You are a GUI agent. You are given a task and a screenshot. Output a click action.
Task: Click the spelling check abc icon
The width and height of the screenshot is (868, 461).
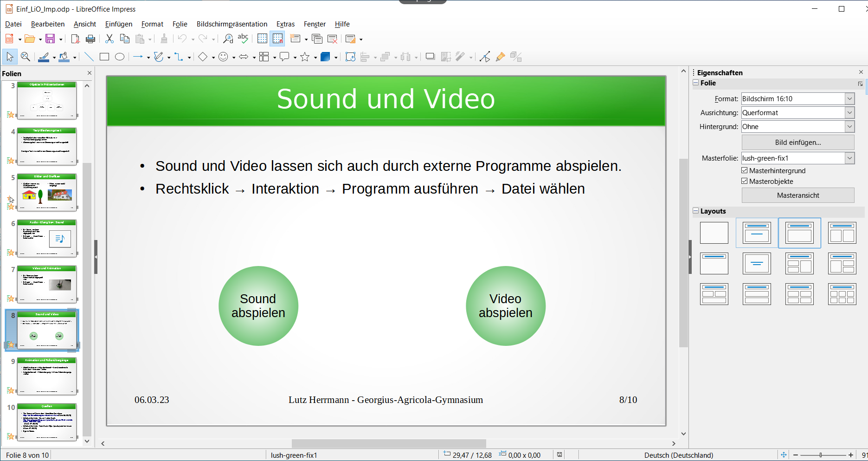243,39
